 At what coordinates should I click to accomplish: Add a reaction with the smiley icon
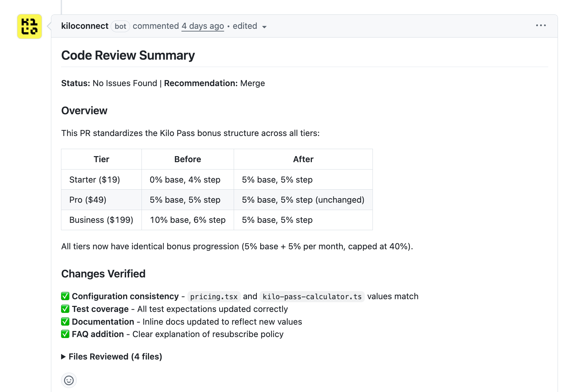pyautogui.click(x=69, y=380)
